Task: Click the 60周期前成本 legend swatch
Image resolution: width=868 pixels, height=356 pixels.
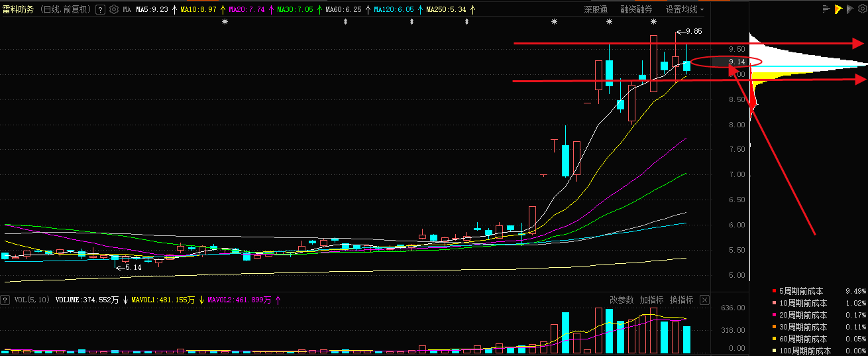Action: pyautogui.click(x=774, y=339)
